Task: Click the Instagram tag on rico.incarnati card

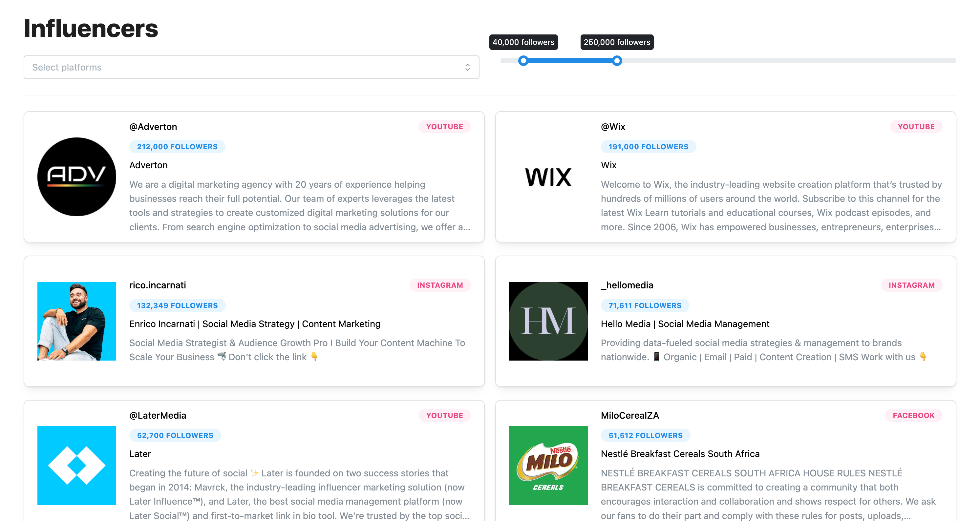Action: (440, 285)
